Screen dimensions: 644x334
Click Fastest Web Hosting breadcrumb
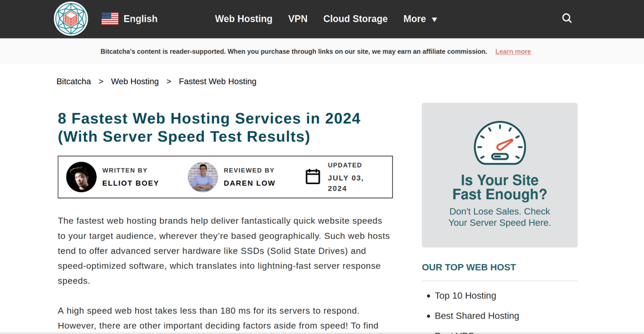tap(217, 82)
